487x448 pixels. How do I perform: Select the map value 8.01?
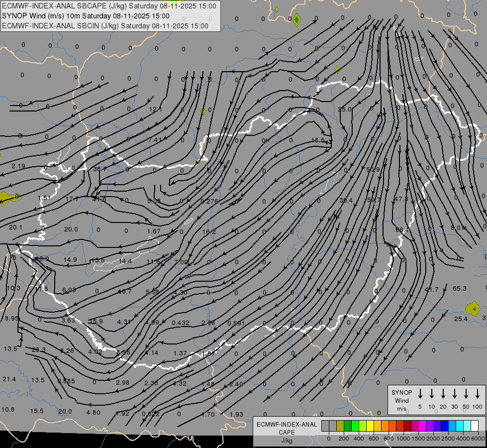458,228
